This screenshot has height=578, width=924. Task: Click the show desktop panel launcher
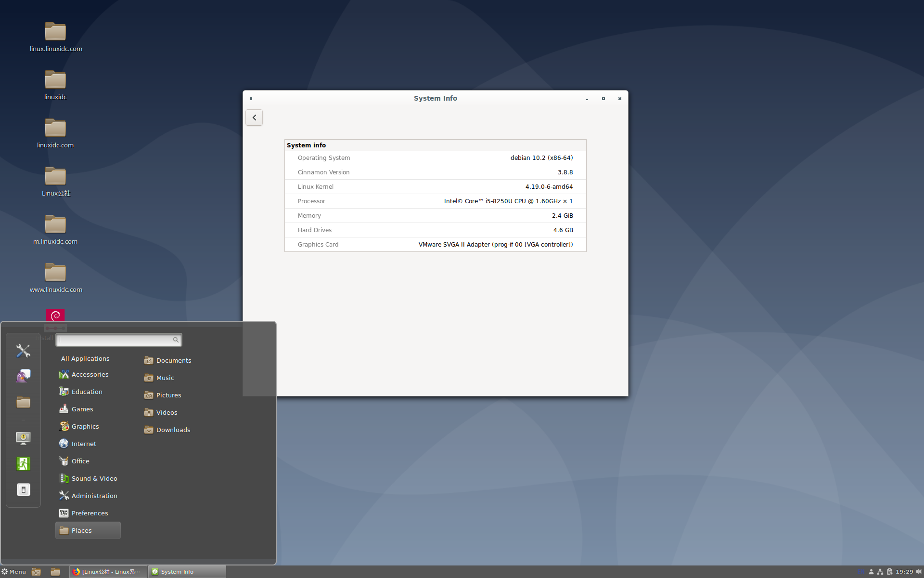click(36, 572)
